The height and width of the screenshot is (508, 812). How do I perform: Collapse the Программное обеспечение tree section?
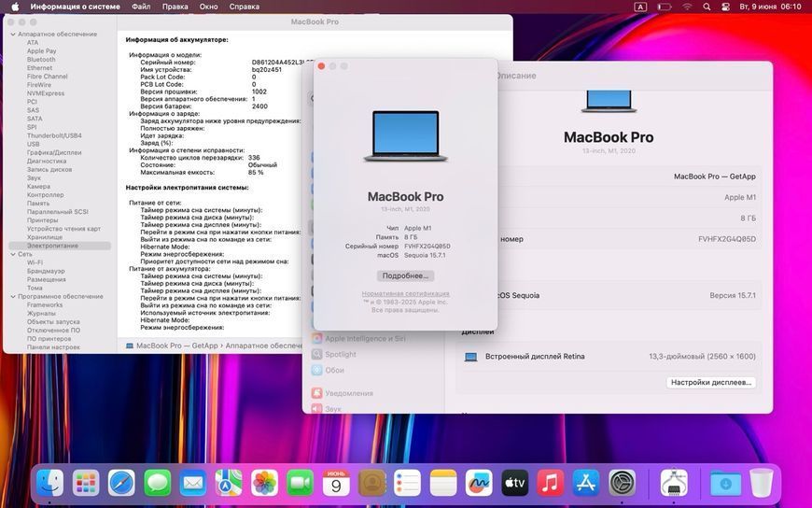[13, 297]
